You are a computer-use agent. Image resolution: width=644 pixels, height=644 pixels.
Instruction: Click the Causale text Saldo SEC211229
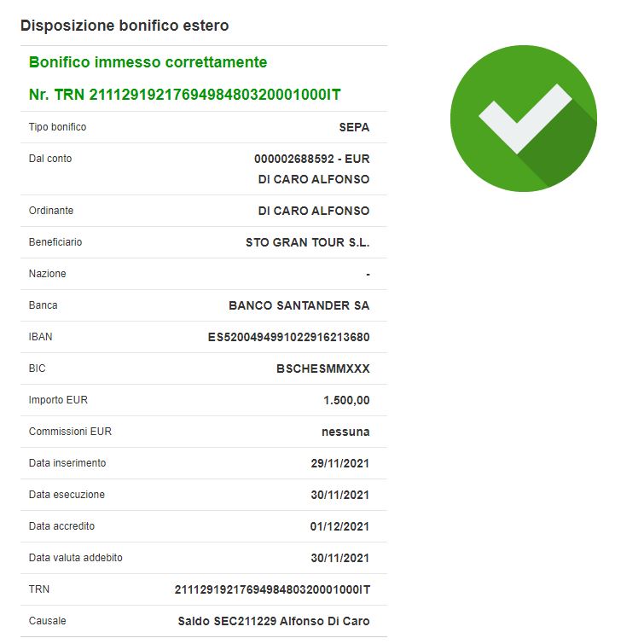click(x=227, y=621)
